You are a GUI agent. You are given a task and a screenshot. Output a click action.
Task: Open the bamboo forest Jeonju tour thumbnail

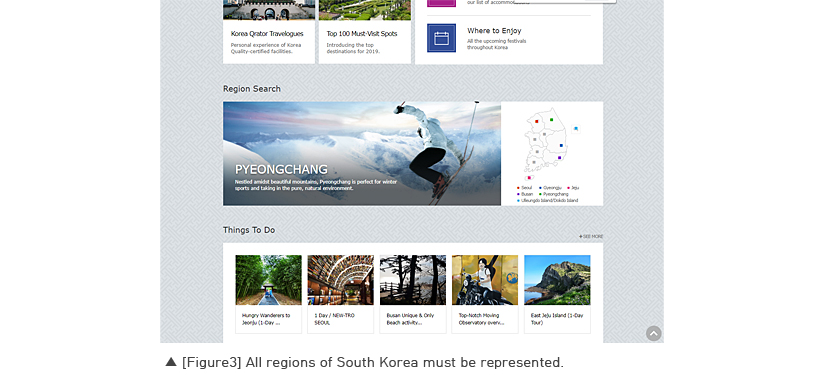(268, 280)
